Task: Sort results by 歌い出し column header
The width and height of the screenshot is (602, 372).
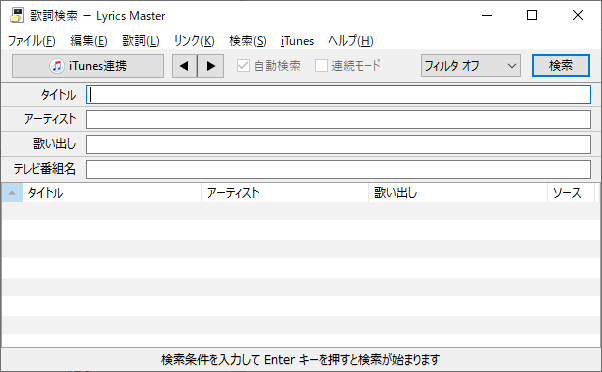Action: click(458, 193)
